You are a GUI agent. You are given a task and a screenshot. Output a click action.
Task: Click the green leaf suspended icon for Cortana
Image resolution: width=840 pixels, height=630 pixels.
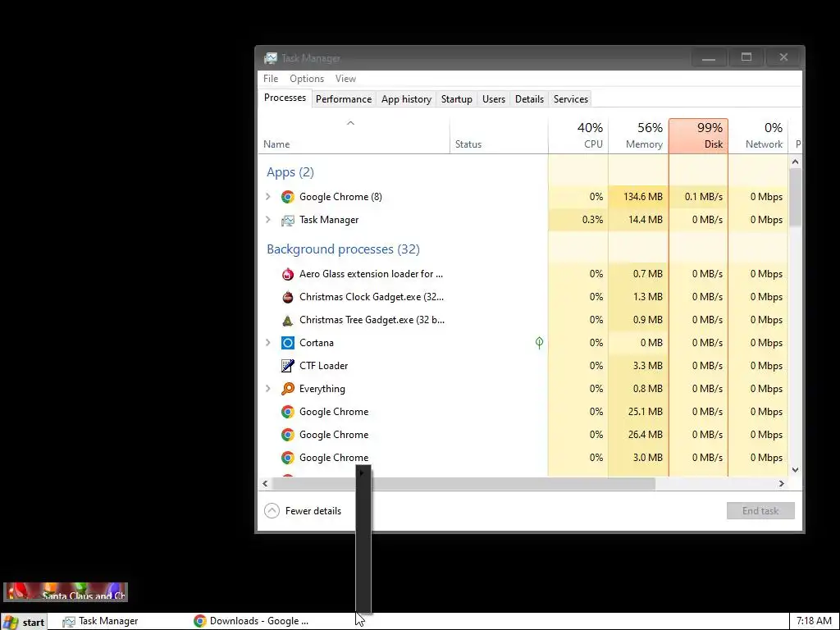tap(539, 342)
